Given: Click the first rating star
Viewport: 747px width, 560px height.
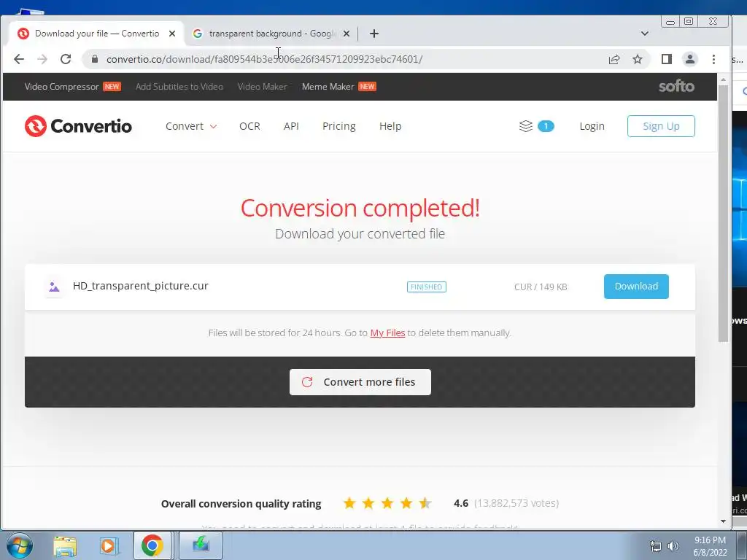Looking at the screenshot, I should coord(349,503).
